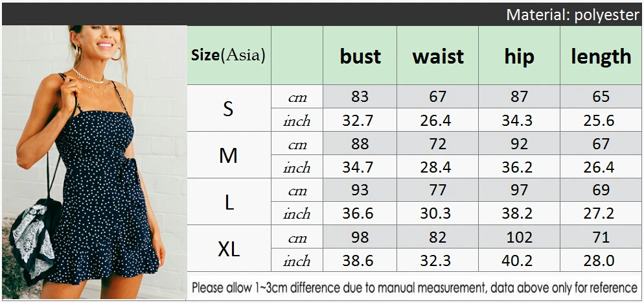644x303 pixels.
Task: Click waist value 28.4 inch for M
Action: (x=437, y=167)
